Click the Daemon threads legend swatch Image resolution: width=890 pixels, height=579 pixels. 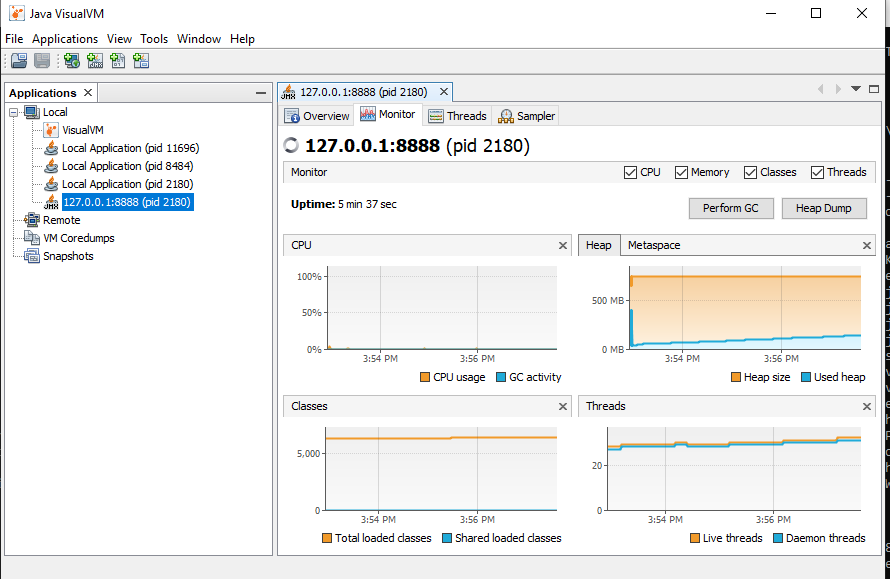[x=778, y=538]
